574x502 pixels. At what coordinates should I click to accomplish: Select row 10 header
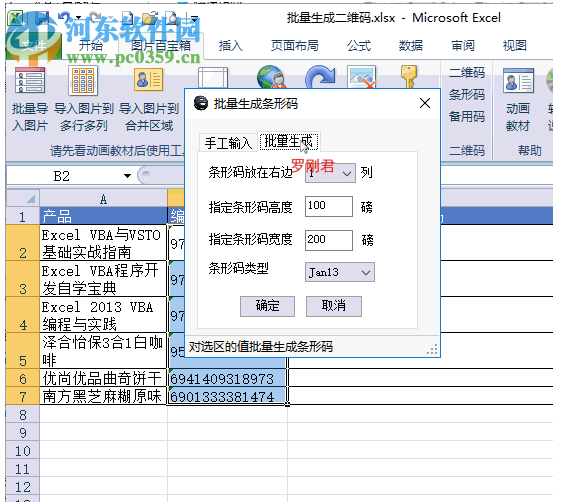tap(23, 450)
